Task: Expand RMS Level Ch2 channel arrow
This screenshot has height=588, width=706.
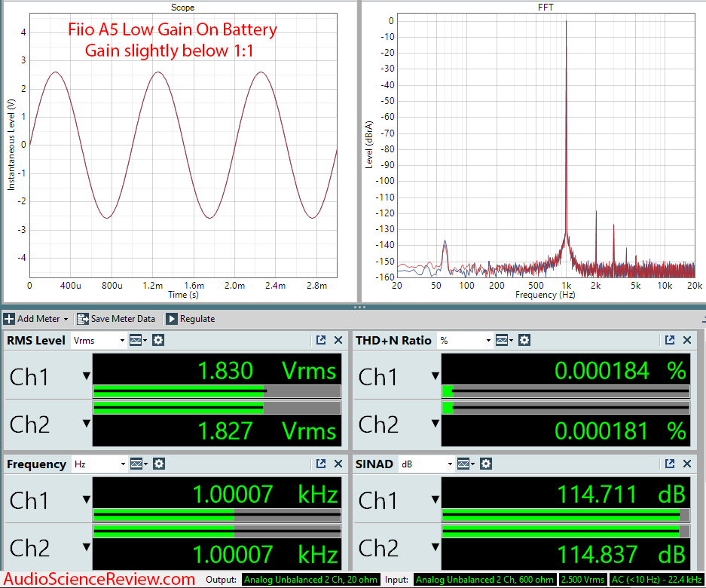Action: pyautogui.click(x=87, y=423)
